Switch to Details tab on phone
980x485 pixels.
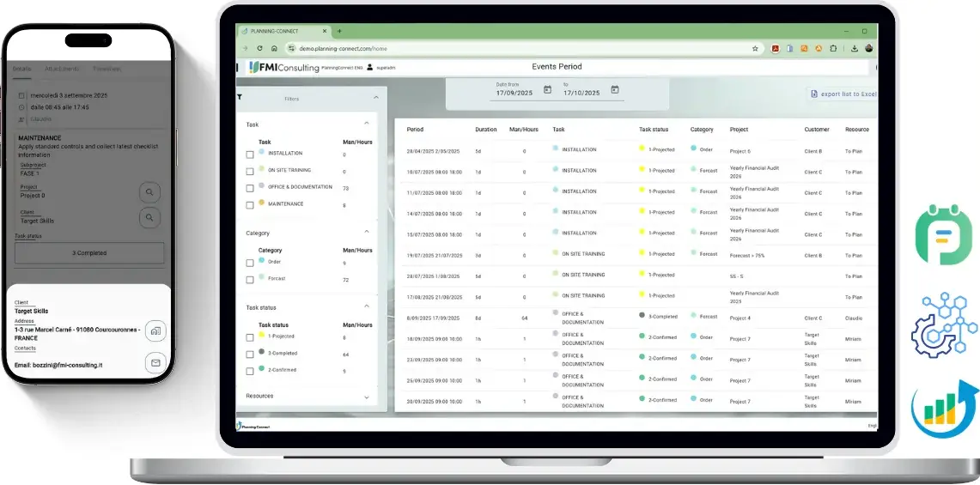point(21,69)
